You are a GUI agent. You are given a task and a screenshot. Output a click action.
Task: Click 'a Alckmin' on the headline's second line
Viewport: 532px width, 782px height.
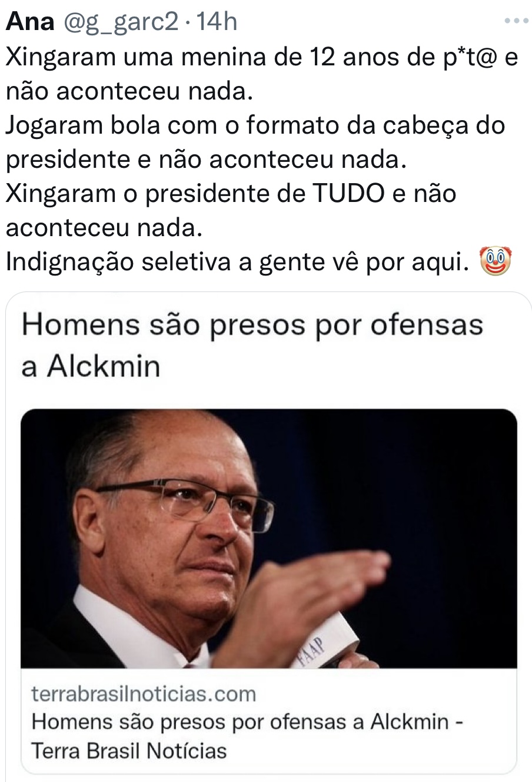pos(91,366)
